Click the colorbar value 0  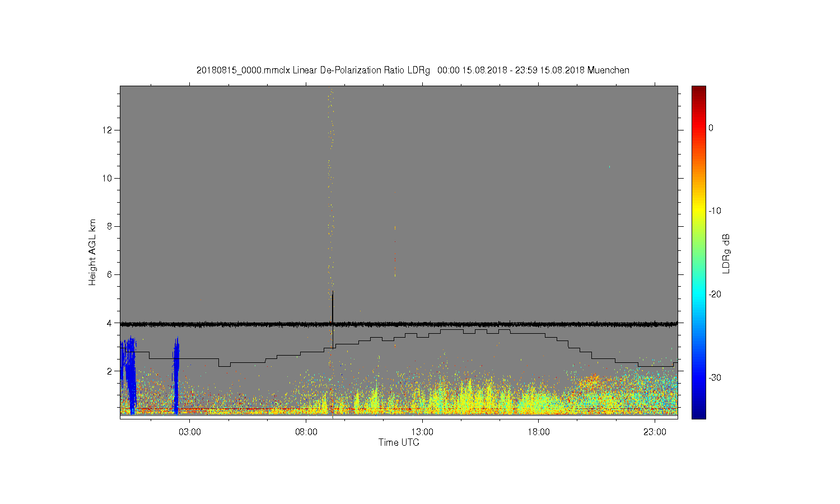click(x=711, y=128)
